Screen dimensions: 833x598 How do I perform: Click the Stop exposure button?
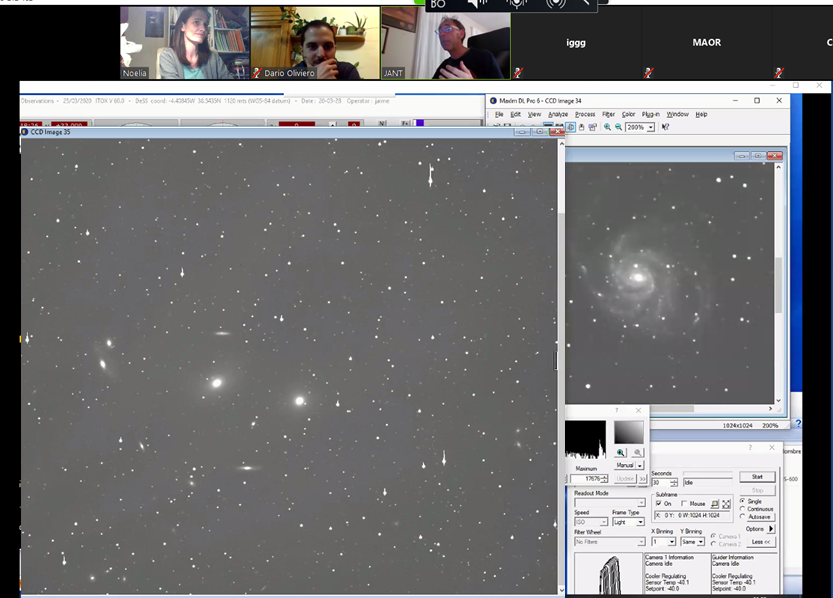pyautogui.click(x=757, y=490)
